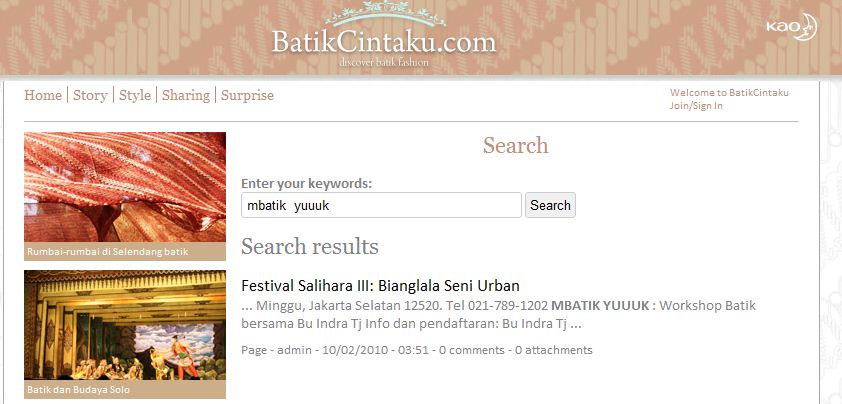Click the Welcome to BatikCintaku text

tap(729, 92)
